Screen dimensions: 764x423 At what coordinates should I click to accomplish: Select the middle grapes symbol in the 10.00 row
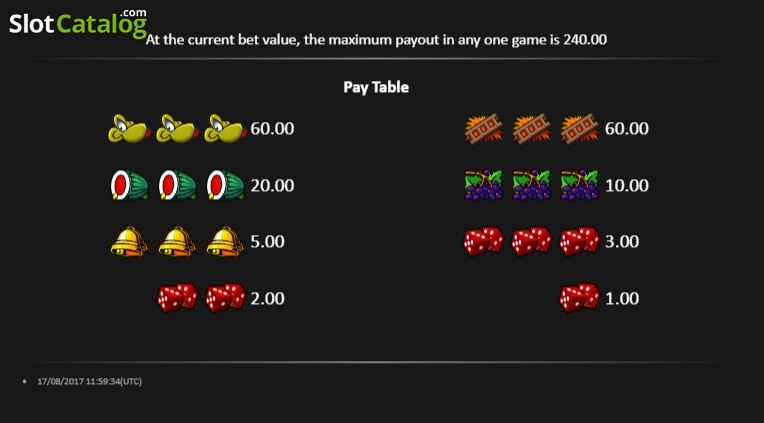point(532,185)
